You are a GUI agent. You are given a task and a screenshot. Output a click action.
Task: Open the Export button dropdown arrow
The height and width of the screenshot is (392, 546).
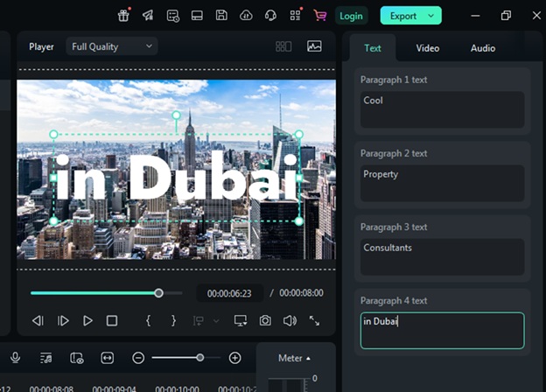pyautogui.click(x=430, y=16)
